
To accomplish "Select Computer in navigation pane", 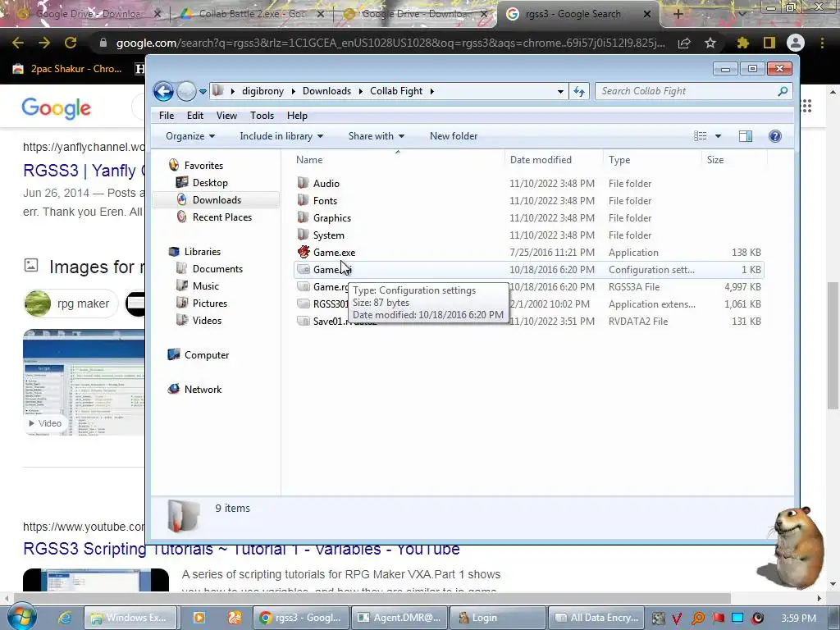I will 206,354.
